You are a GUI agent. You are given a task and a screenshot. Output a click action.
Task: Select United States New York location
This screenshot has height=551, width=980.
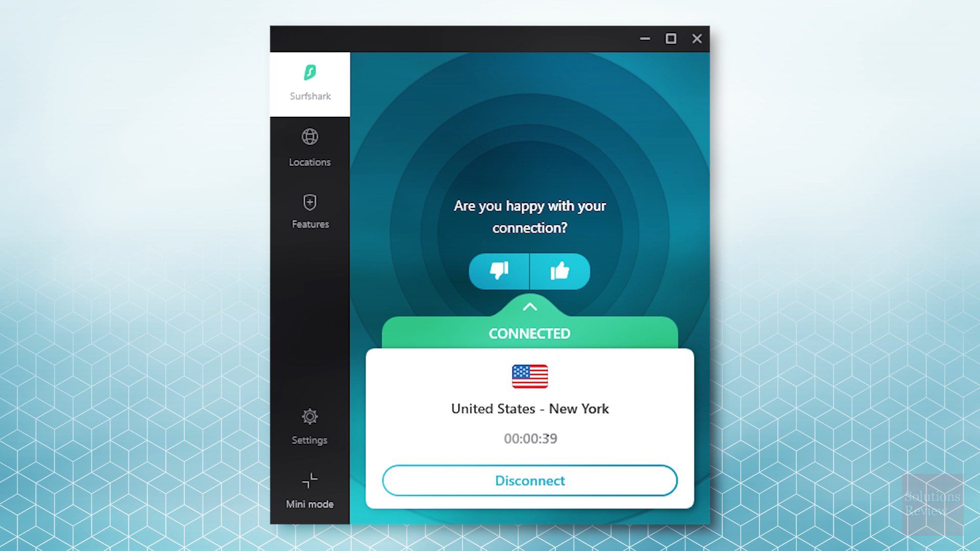tap(530, 408)
